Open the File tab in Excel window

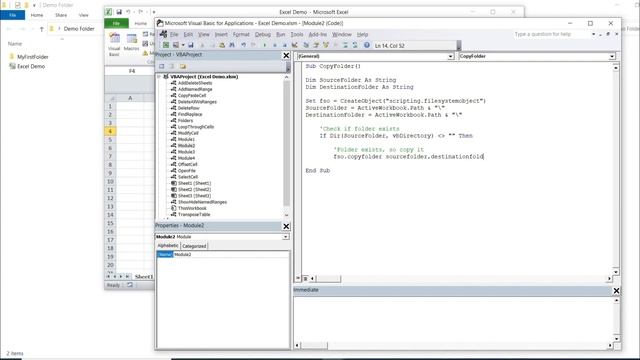tap(116, 23)
